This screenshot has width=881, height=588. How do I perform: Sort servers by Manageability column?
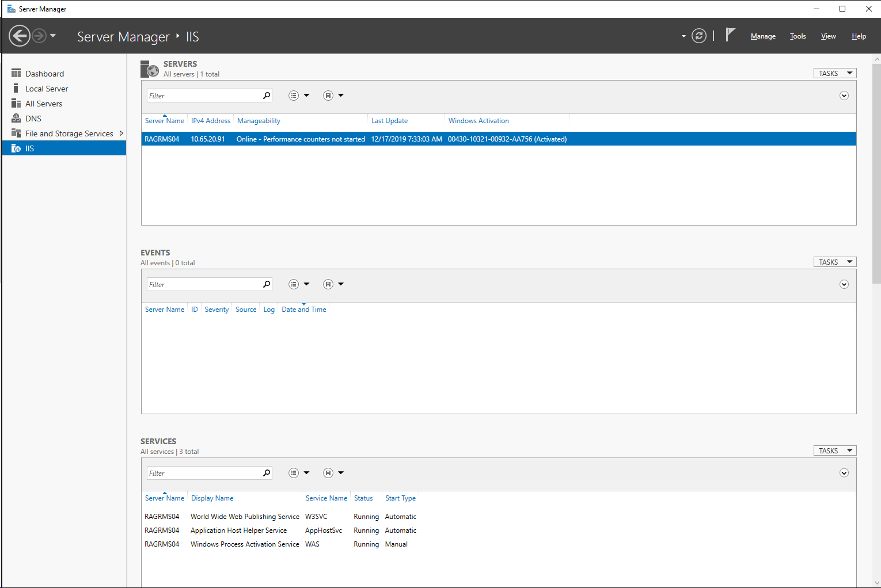259,121
